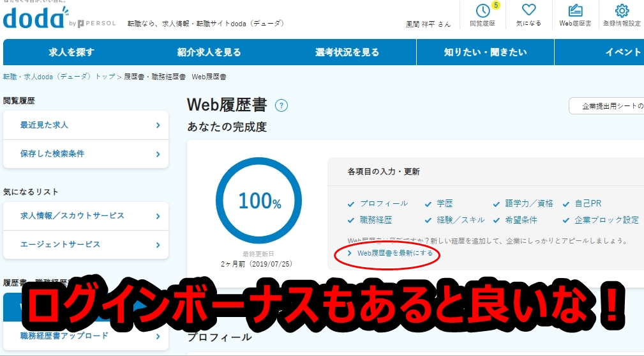The image size is (644, 356).
Task: Open 保存した検索条件 in sidebar
Action: pyautogui.click(x=86, y=154)
